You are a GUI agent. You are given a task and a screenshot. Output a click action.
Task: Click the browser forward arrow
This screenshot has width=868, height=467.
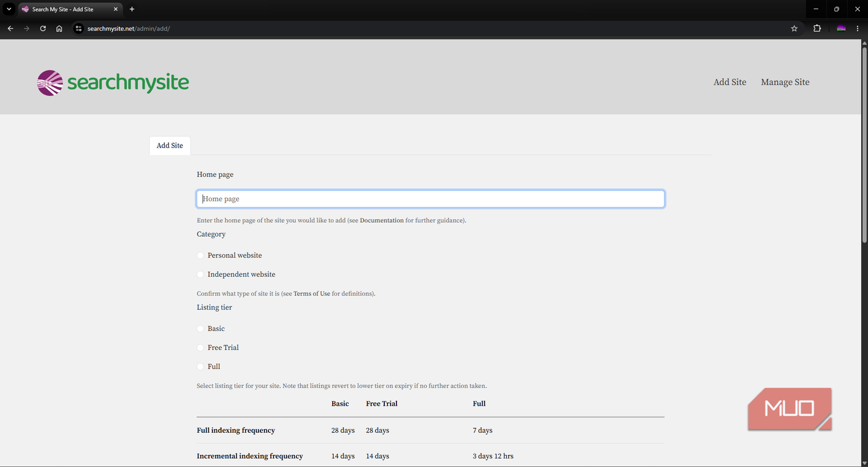[27, 28]
